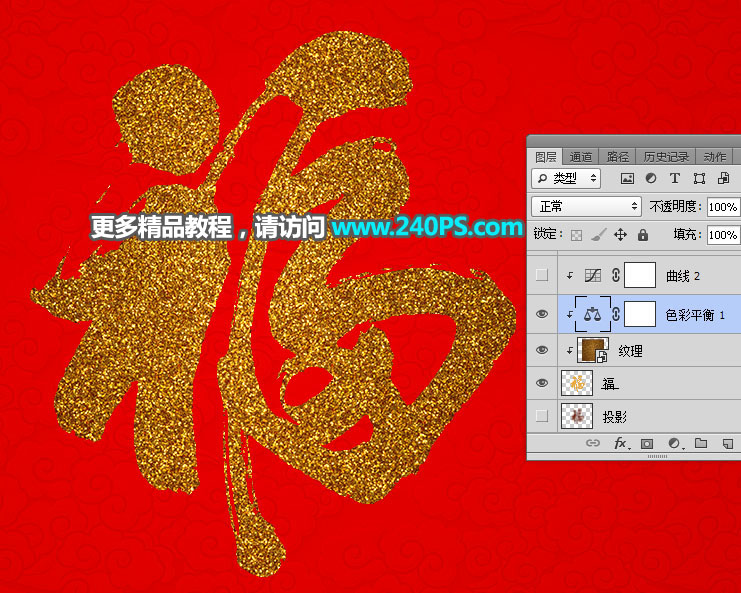This screenshot has height=593, width=741.
Task: Select the 曲线 2 layer name
Action: (x=683, y=276)
